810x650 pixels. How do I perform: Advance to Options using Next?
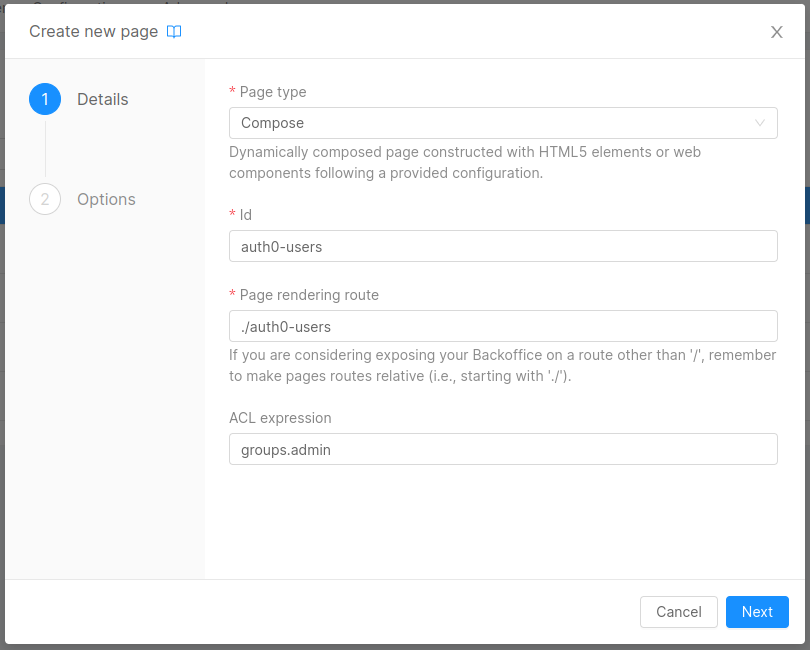coord(757,612)
